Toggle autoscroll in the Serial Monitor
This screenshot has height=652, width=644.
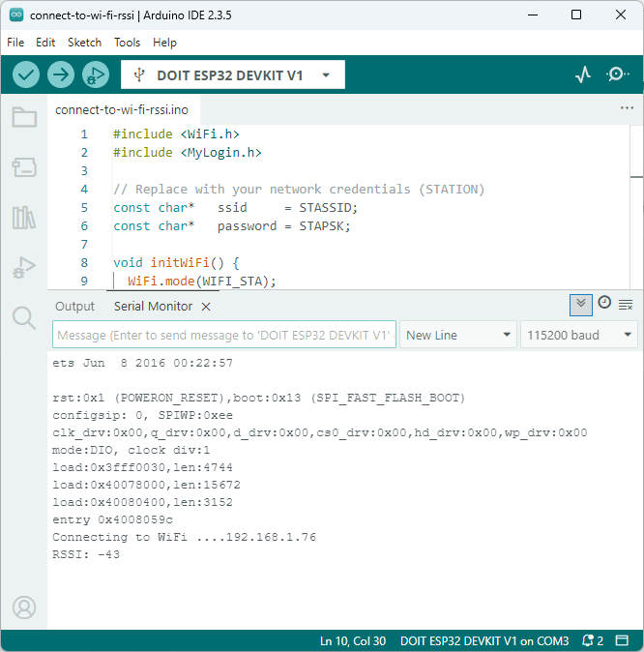pos(580,304)
